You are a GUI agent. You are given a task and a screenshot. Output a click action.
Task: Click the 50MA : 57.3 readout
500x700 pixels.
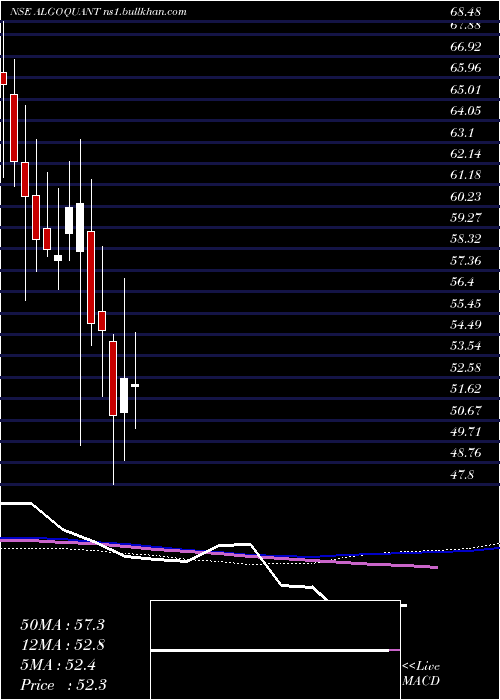[x=62, y=625]
